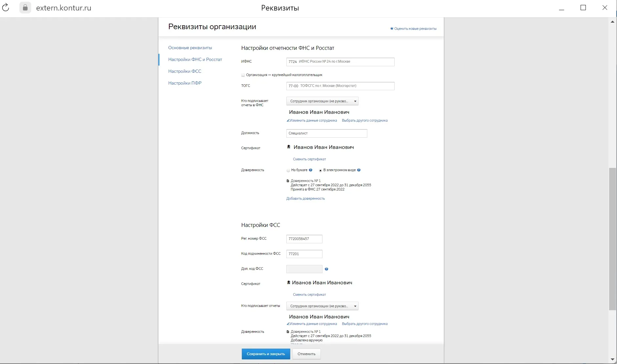The image size is (617, 364).
Task: Go to Настройки ФНС и Росстат section
Action: point(195,59)
